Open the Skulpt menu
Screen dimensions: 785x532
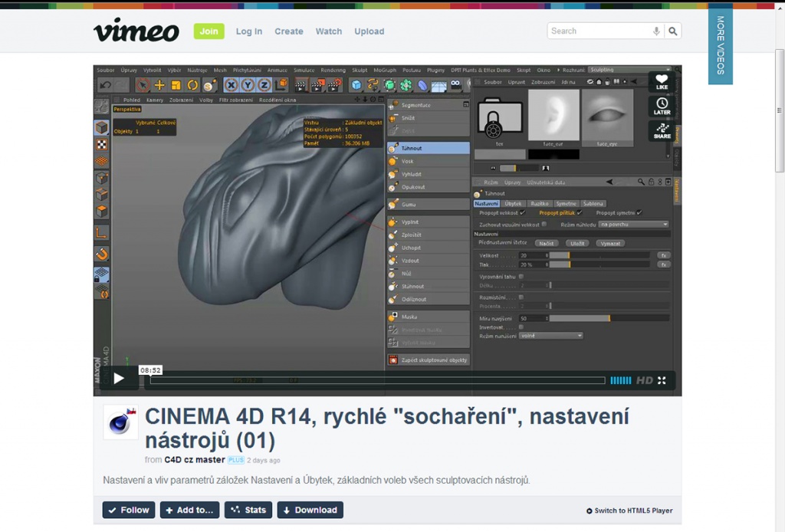click(360, 70)
